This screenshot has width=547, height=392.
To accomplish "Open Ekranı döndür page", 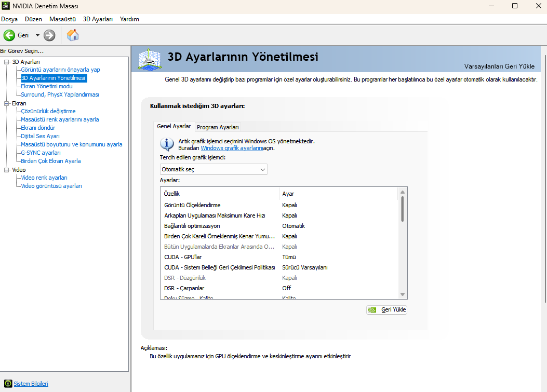I will 38,128.
